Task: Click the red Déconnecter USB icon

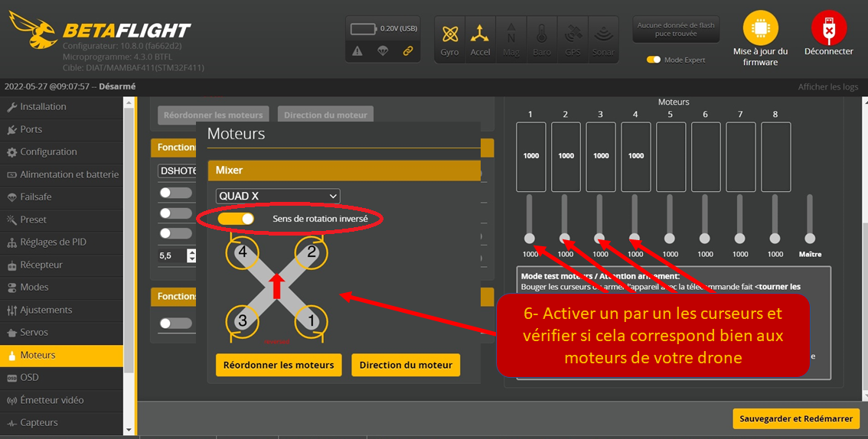Action: (x=828, y=29)
